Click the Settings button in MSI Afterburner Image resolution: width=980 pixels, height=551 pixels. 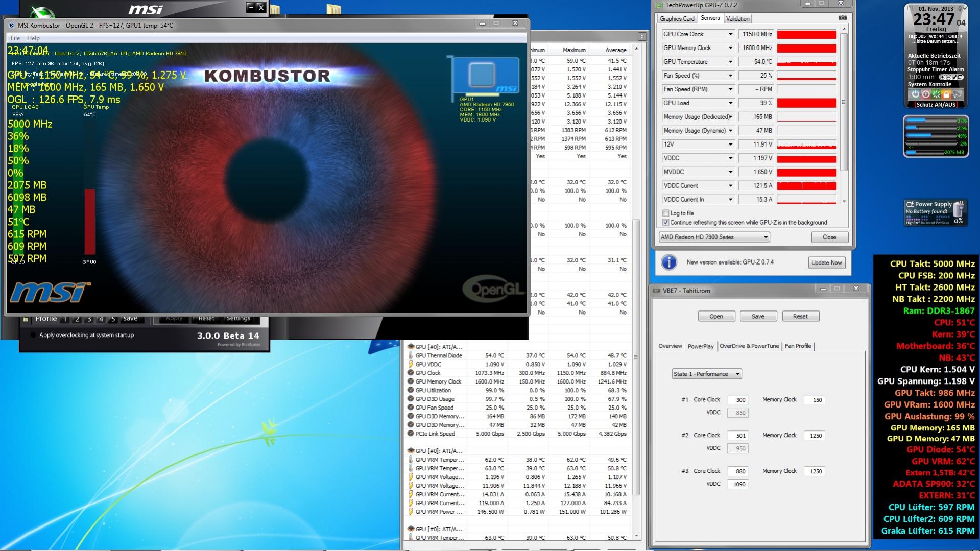(238, 319)
